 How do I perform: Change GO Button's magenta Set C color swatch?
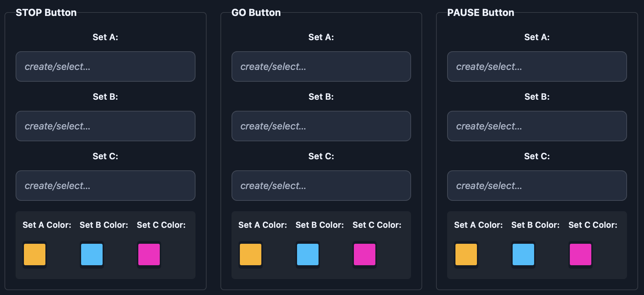pyautogui.click(x=365, y=254)
